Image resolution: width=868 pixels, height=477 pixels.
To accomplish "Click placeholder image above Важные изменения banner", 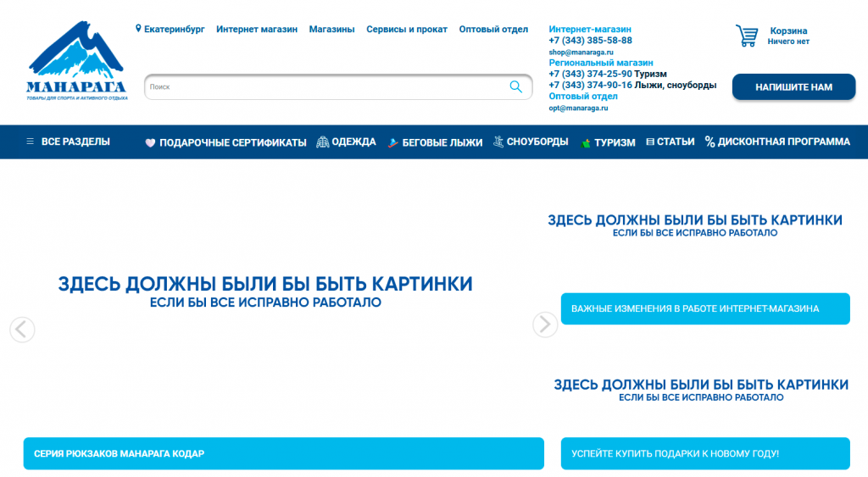I will (x=695, y=225).
